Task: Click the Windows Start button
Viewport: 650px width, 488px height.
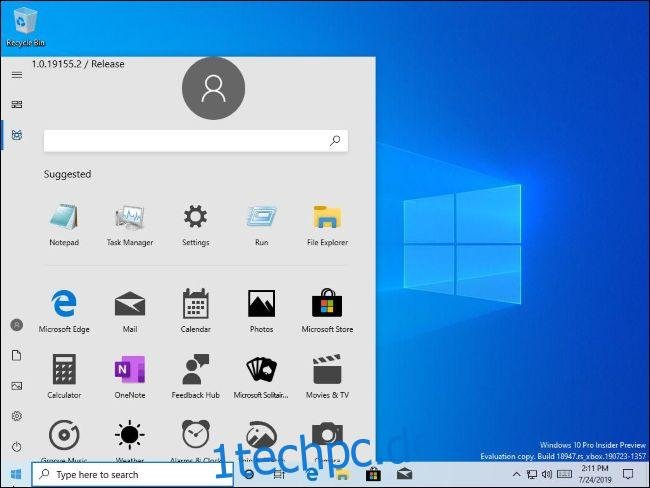Action: pyautogui.click(x=16, y=474)
